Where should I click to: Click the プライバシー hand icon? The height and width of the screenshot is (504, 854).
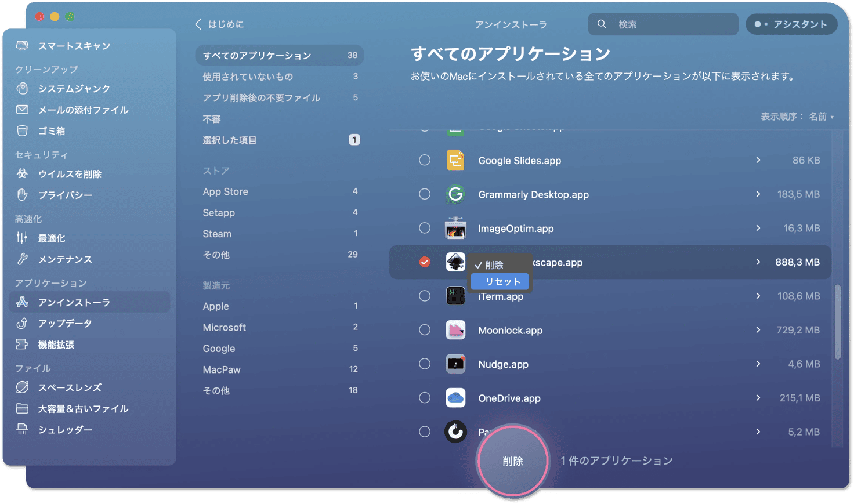pyautogui.click(x=22, y=195)
